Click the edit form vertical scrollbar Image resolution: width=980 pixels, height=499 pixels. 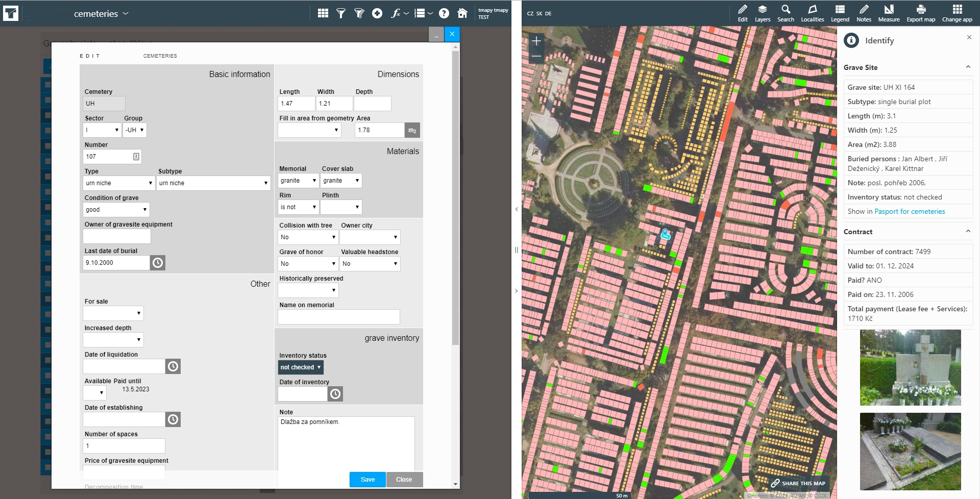coord(456,197)
